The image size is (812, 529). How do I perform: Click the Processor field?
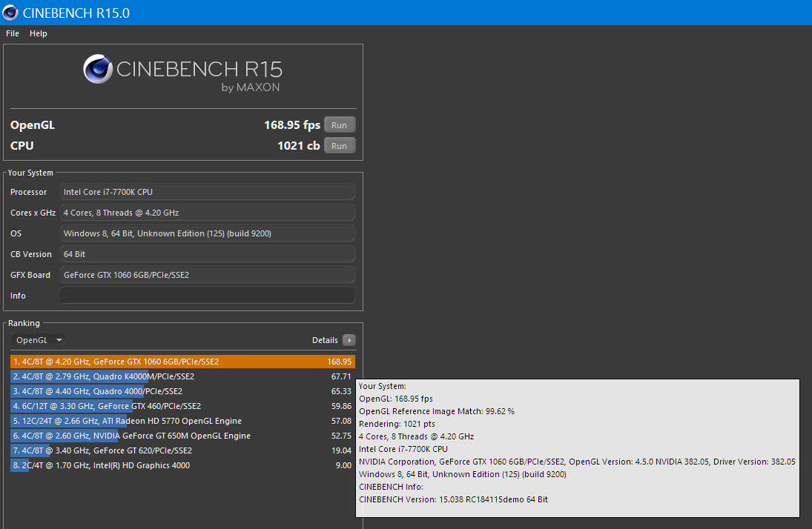(x=208, y=192)
